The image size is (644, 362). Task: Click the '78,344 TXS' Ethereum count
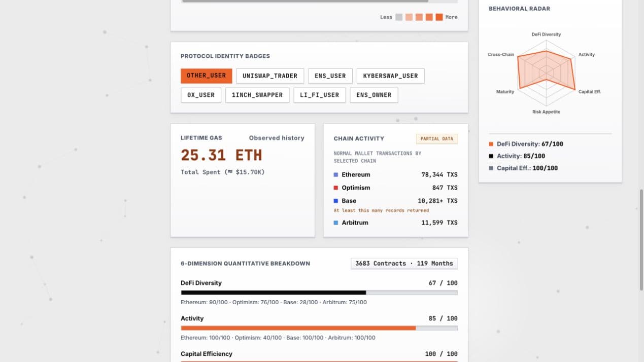point(439,175)
